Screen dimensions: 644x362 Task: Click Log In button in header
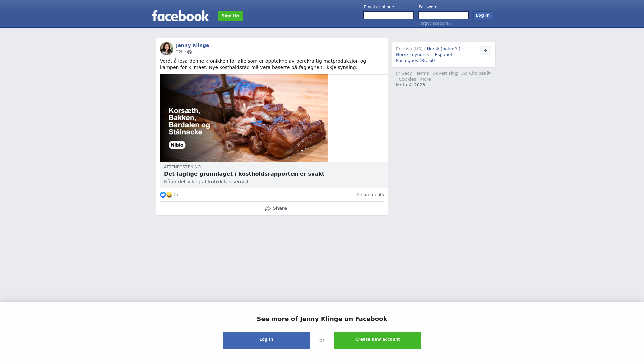click(x=483, y=15)
